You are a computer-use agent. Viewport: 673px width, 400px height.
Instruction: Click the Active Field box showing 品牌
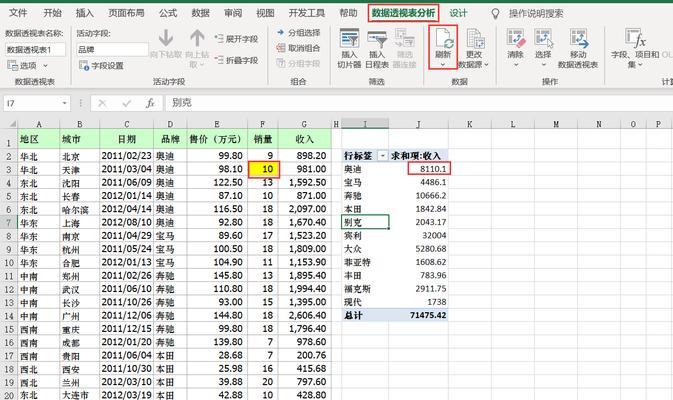click(x=112, y=49)
